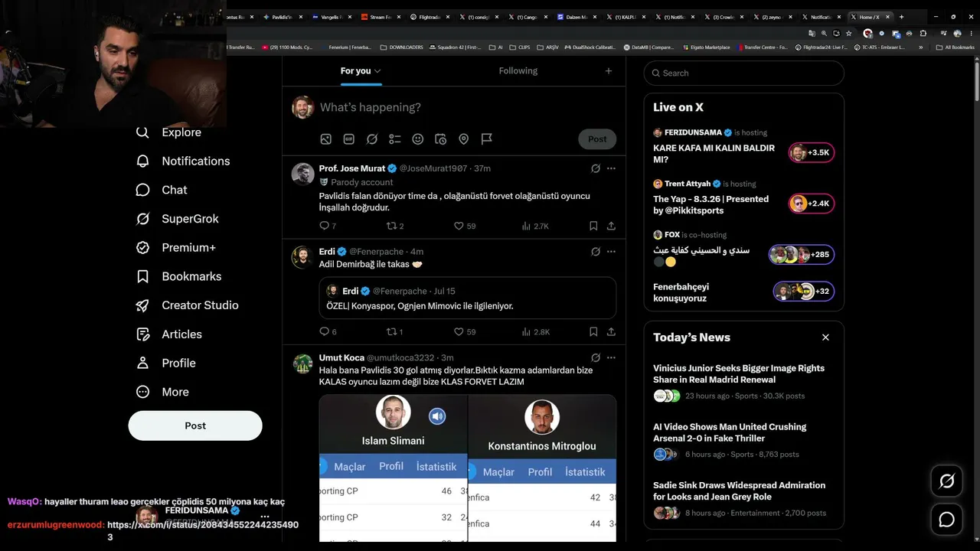Open a new browser tab

901,17
